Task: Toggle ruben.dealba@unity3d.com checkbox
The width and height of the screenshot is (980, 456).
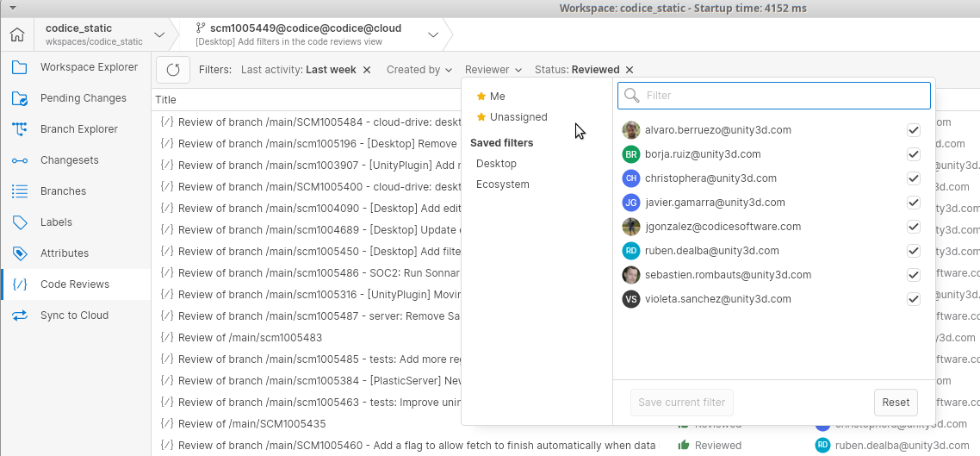Action: (913, 251)
